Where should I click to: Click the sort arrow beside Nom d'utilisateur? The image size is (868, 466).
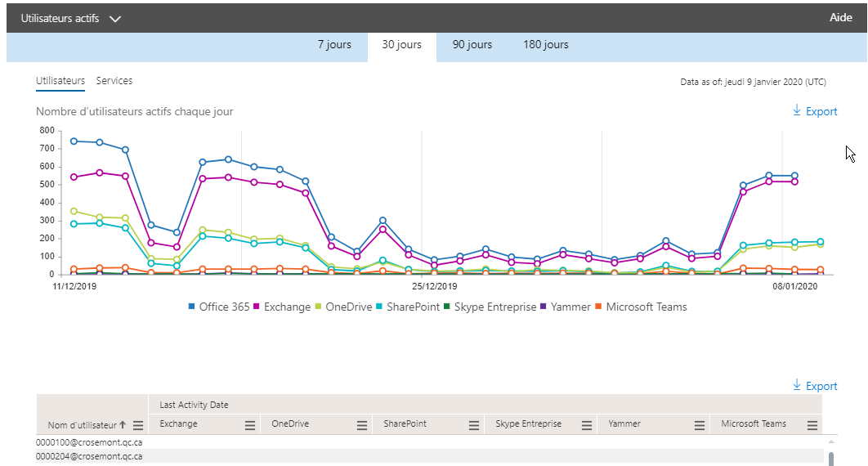point(123,425)
